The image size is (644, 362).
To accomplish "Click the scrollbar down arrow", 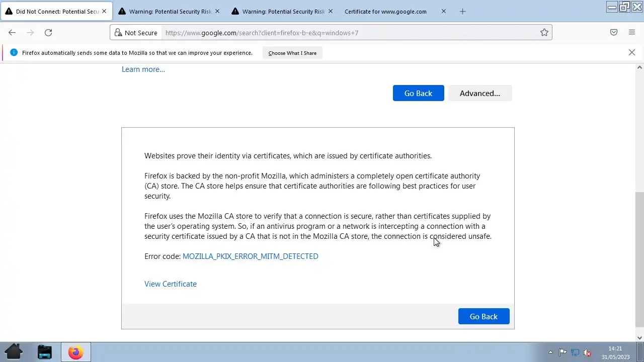I will point(639,338).
